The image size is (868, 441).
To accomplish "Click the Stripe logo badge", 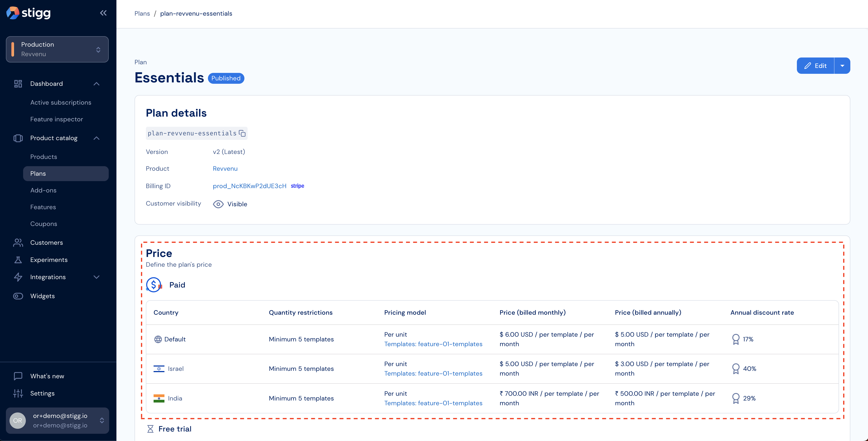I will (297, 186).
